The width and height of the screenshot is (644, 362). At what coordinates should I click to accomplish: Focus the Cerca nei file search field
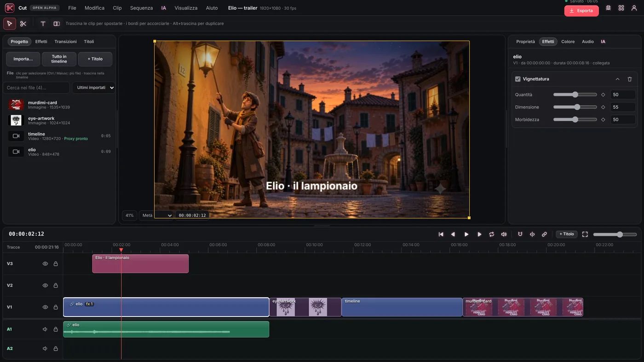point(36,88)
